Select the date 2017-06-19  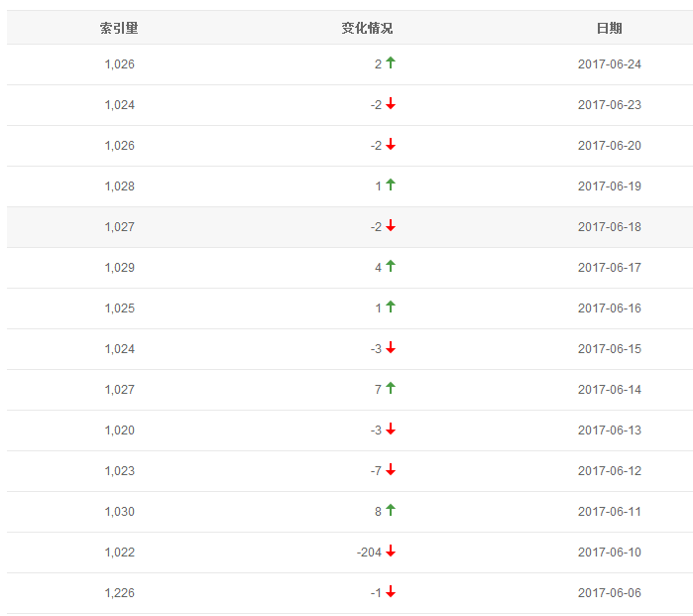click(610, 186)
